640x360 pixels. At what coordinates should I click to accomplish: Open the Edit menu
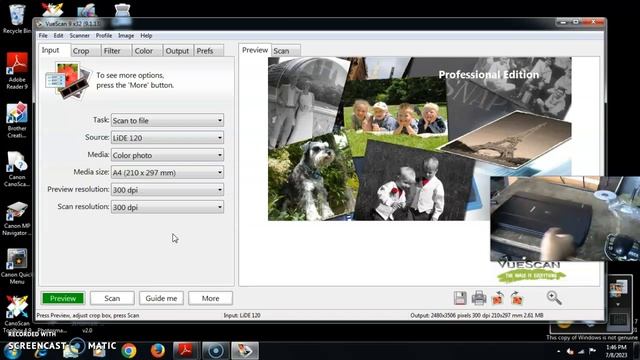pos(58,36)
